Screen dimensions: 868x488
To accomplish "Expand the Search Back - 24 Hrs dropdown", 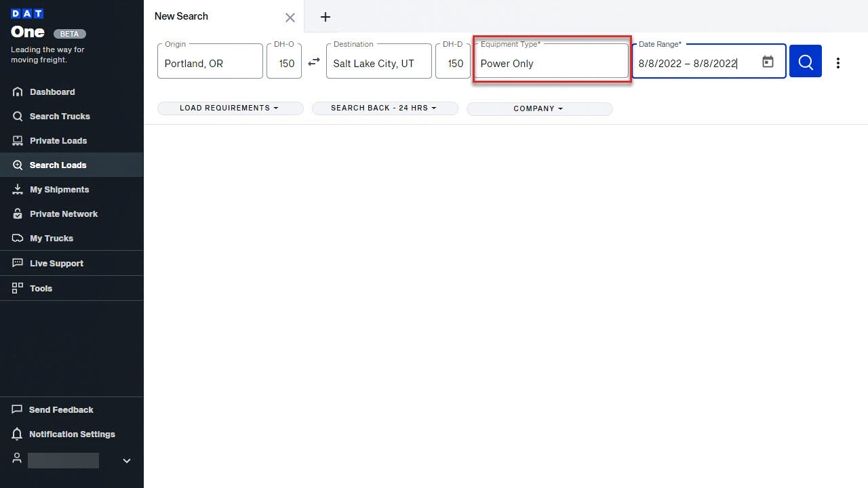I will click(384, 108).
